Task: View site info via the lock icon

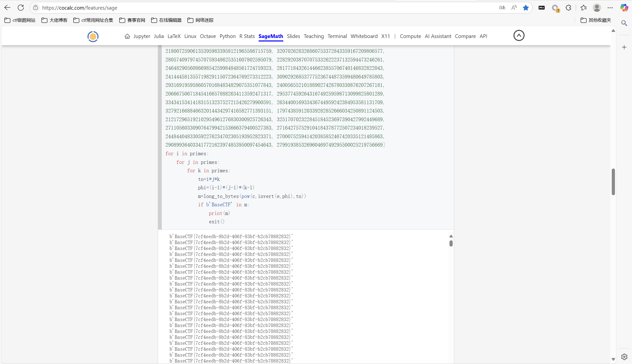Action: pos(36,8)
